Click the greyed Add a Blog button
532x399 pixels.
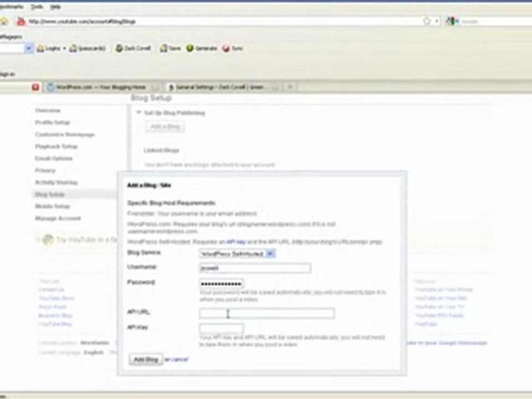(x=165, y=126)
